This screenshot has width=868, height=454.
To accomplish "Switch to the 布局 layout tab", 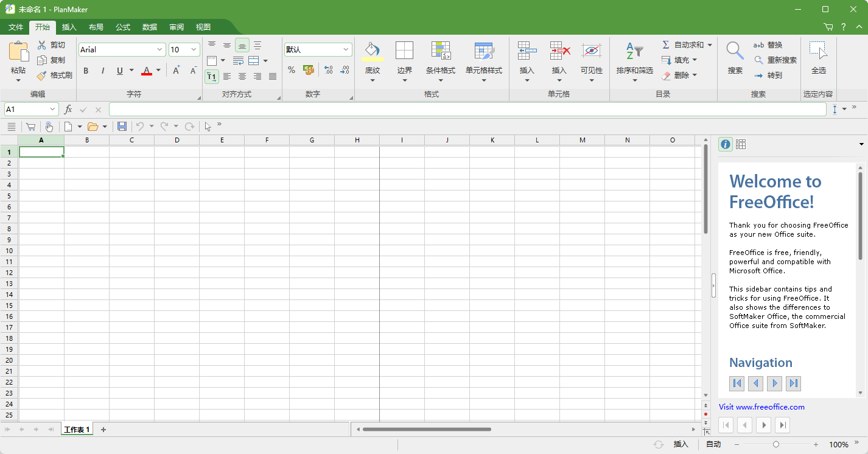I will click(96, 27).
